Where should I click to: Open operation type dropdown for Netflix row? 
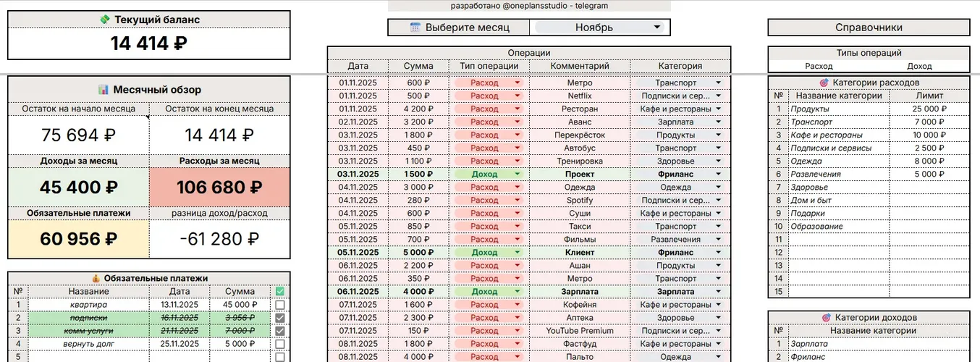(518, 96)
